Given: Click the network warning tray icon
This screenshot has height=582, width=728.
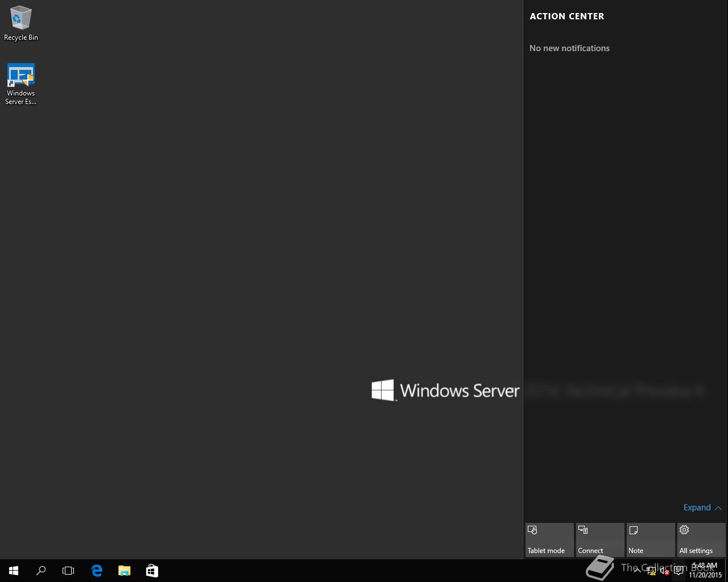Looking at the screenshot, I should [x=651, y=571].
